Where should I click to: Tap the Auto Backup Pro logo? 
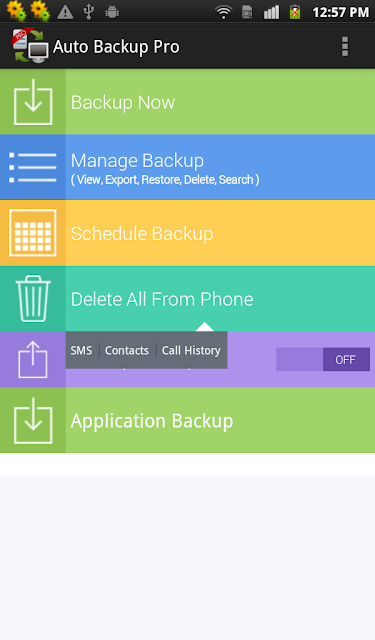pos(29,46)
